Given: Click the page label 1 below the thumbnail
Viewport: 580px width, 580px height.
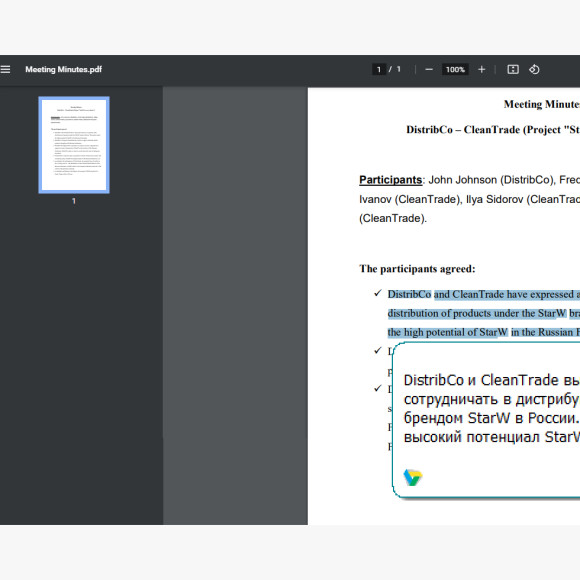Looking at the screenshot, I should point(74,201).
